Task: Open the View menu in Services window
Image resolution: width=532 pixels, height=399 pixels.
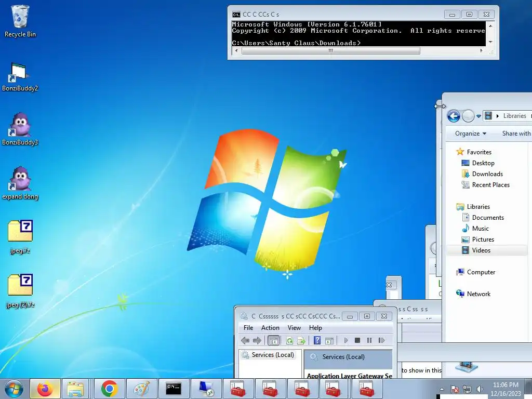Action: coord(294,328)
